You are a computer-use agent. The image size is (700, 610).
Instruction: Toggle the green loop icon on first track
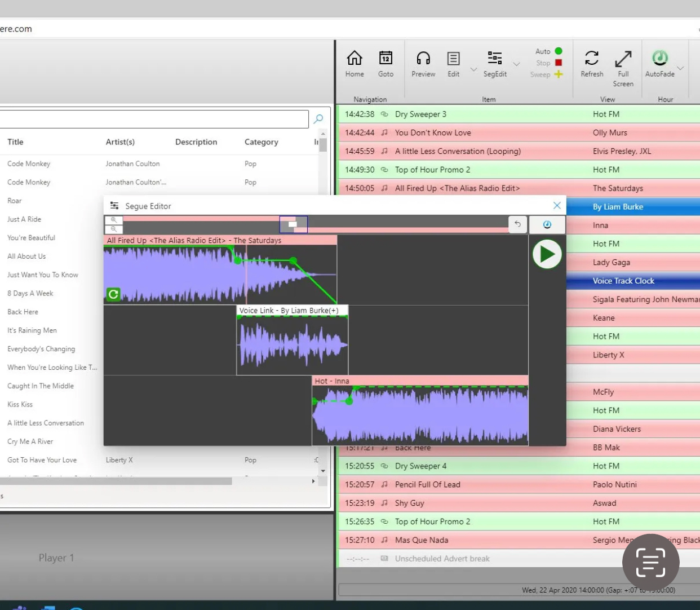[x=113, y=294]
